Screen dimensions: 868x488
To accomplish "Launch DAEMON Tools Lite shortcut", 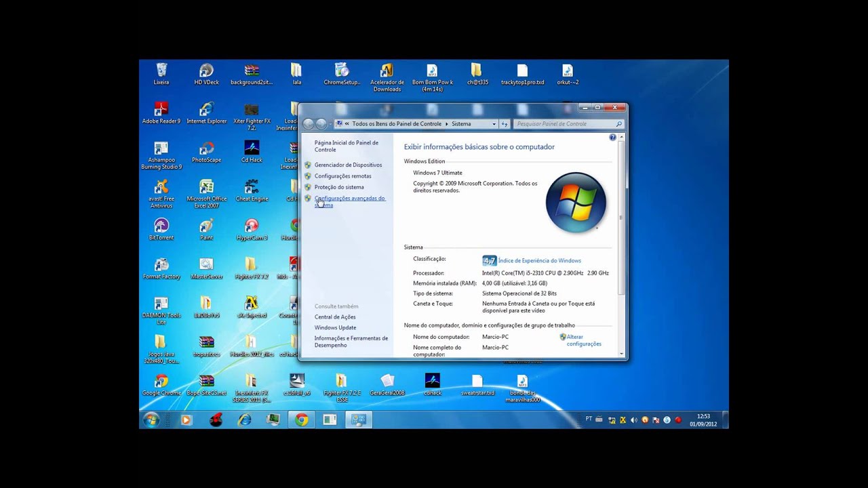I will [x=161, y=310].
